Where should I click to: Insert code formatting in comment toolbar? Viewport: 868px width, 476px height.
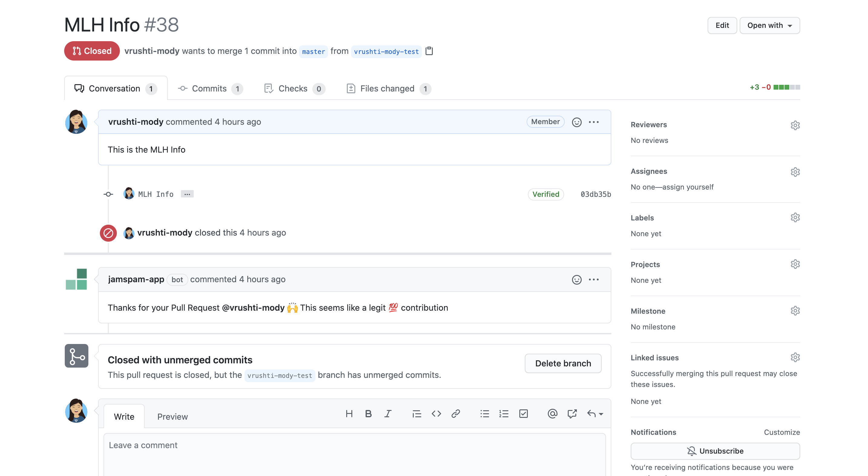[436, 414]
